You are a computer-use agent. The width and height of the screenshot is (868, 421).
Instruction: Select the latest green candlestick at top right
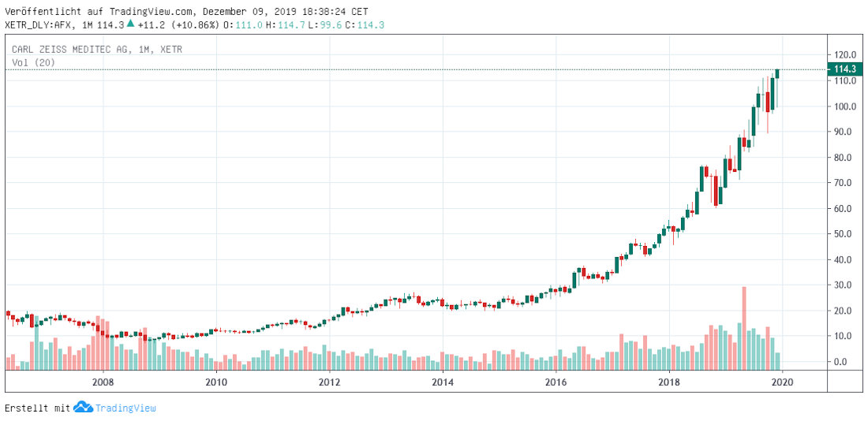coord(777,73)
